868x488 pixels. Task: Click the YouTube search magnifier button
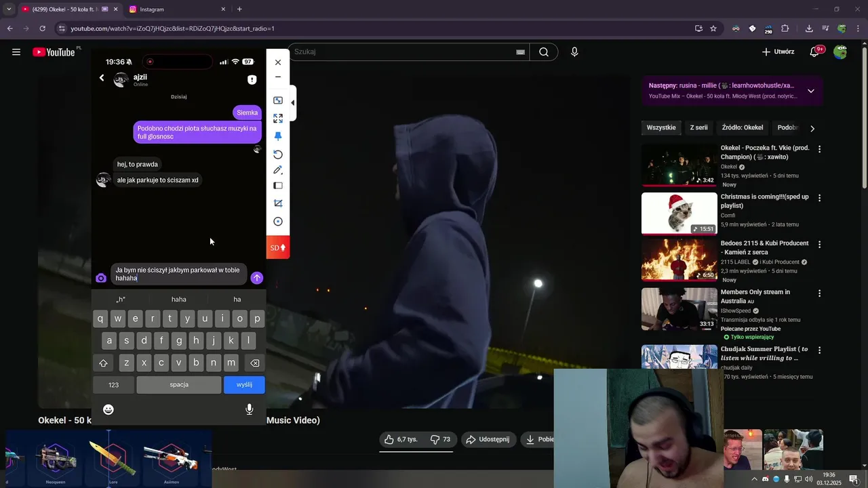pyautogui.click(x=544, y=52)
